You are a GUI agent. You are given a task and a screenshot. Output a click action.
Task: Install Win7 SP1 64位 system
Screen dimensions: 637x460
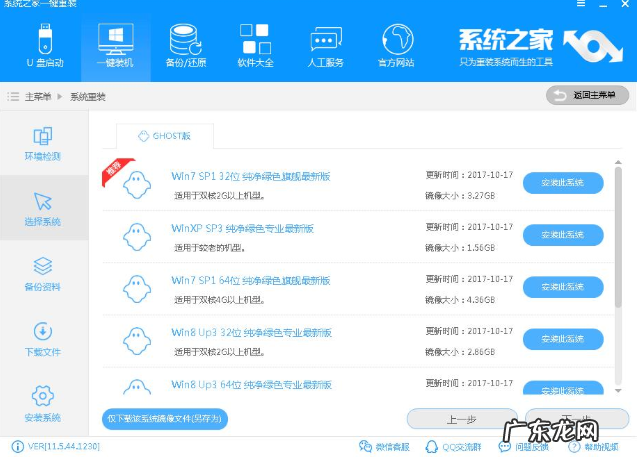[563, 287]
